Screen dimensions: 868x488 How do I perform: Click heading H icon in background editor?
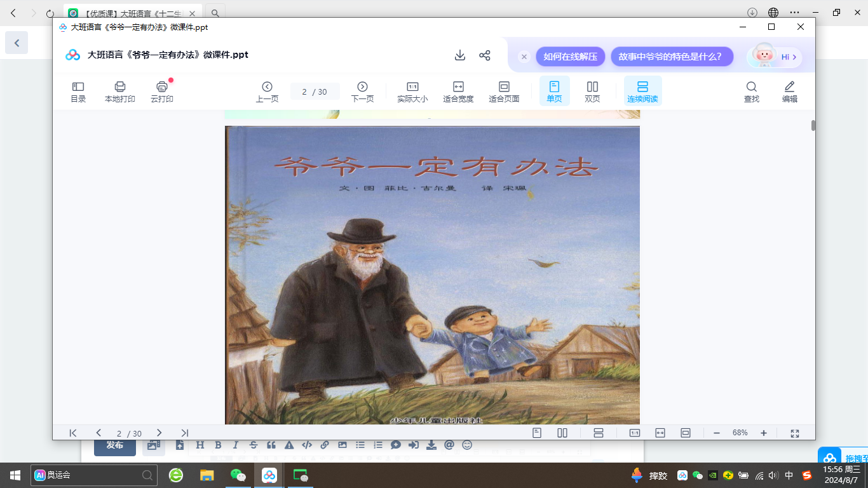[200, 445]
